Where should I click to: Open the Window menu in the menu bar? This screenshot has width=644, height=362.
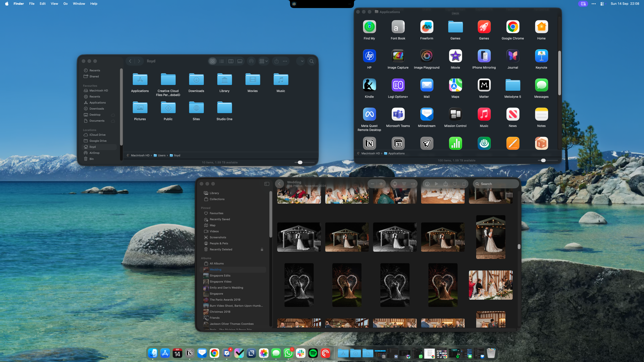pyautogui.click(x=79, y=4)
